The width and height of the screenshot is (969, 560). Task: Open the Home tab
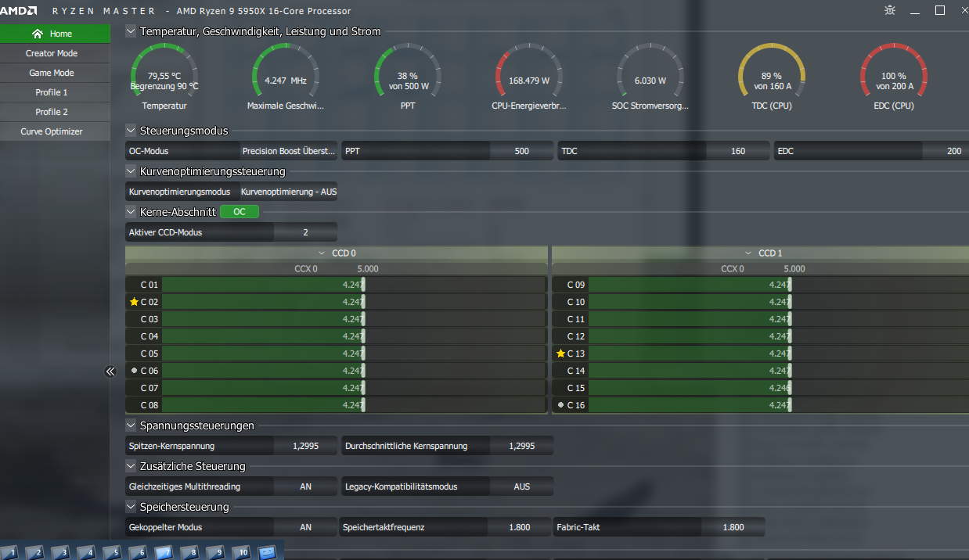point(55,34)
